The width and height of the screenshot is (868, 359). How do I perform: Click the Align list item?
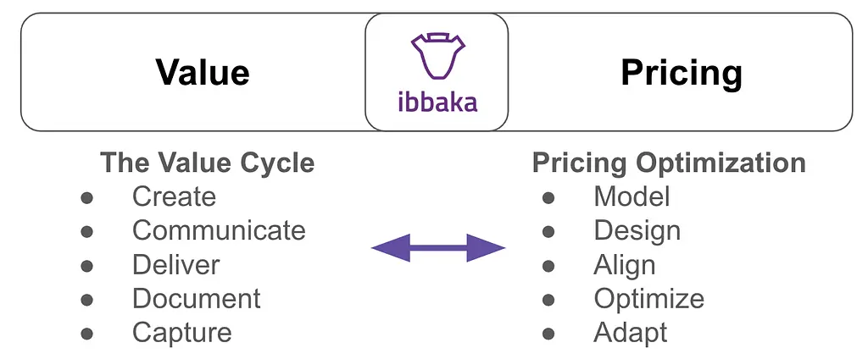coord(624,264)
